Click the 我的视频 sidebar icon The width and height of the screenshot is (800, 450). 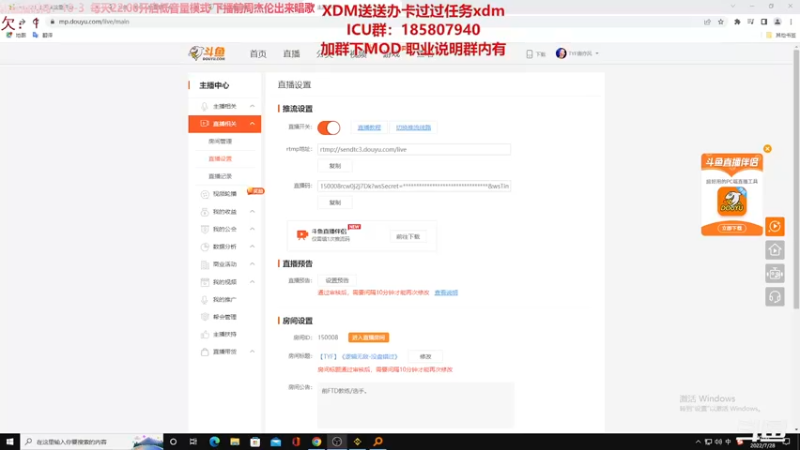(x=205, y=282)
